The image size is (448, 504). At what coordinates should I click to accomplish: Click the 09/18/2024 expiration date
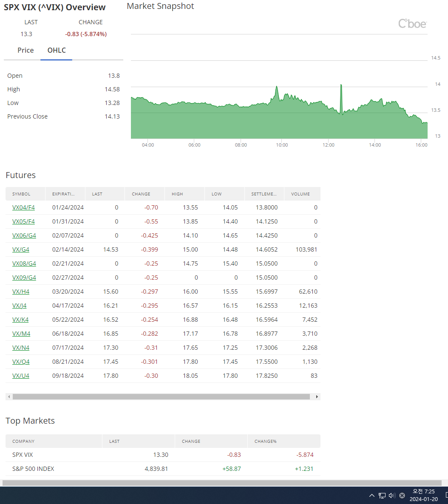pyautogui.click(x=68, y=376)
